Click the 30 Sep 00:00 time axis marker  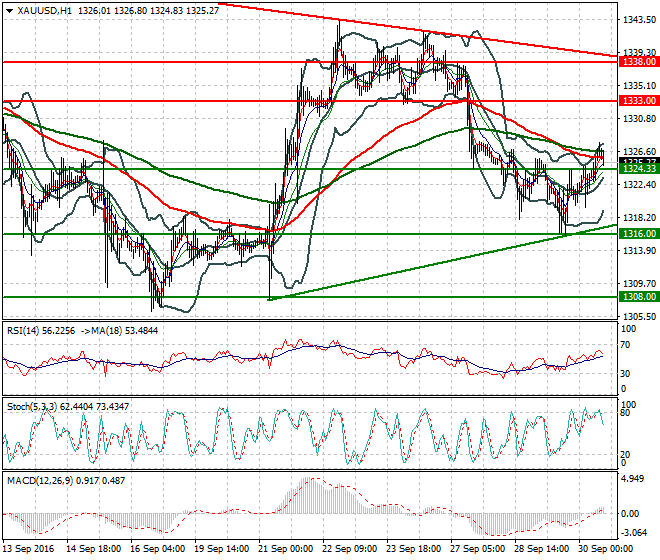[x=606, y=549]
